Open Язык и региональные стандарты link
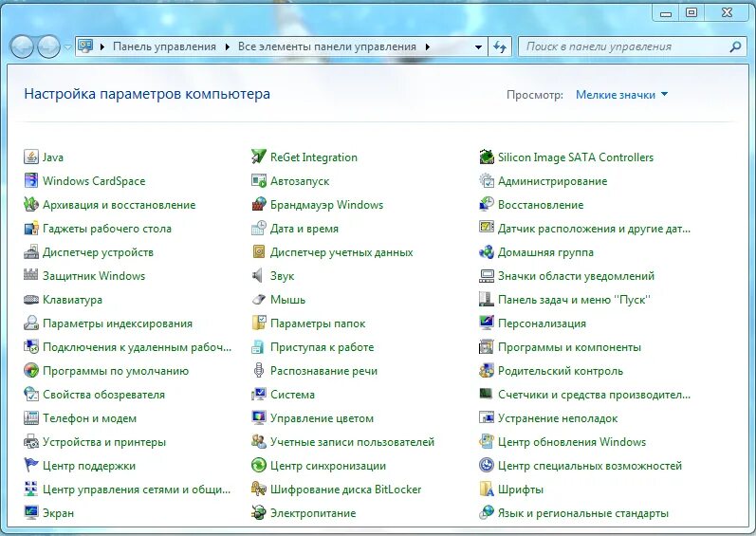The width and height of the screenshot is (756, 536). pyautogui.click(x=583, y=513)
